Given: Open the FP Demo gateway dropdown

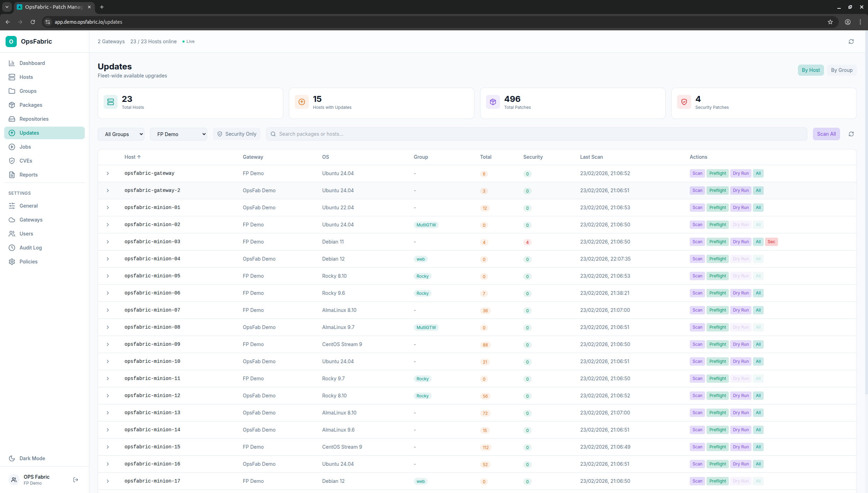Looking at the screenshot, I should 179,134.
